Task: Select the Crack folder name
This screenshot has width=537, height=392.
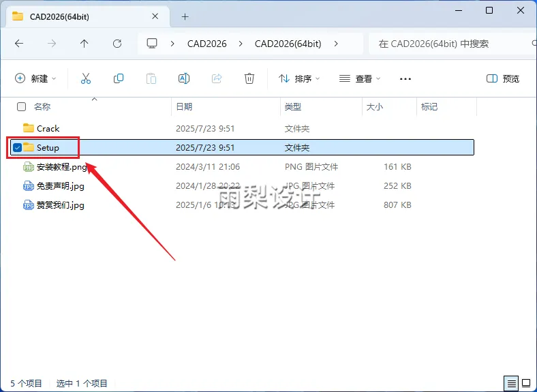Action: [48, 128]
